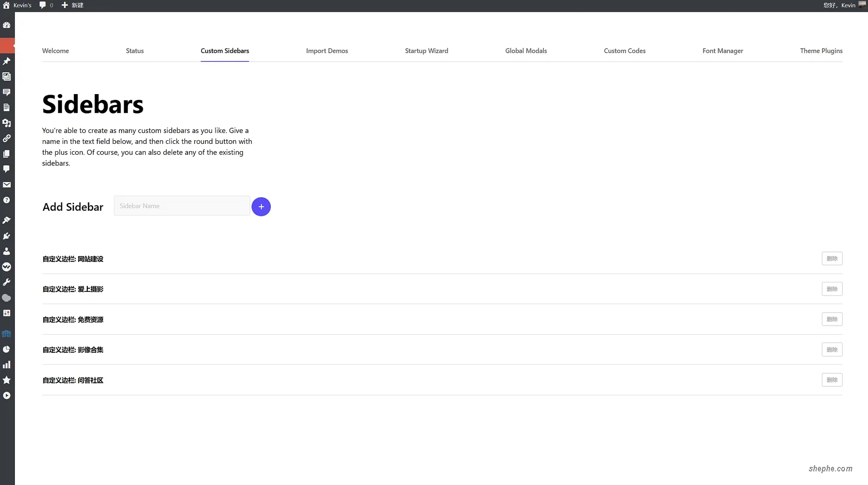Open the Media Library icon
Viewport: 868px width, 485px height.
point(7,76)
